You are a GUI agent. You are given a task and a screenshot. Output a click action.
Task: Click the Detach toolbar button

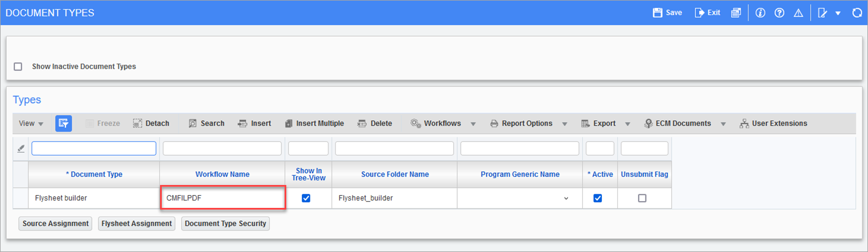(151, 123)
